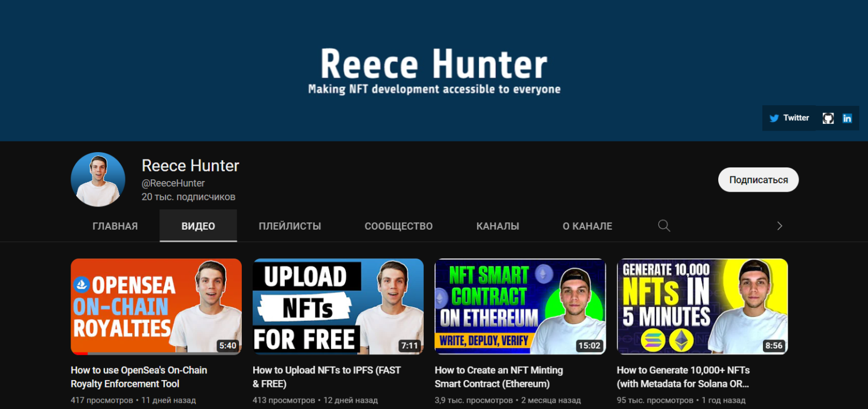The width and height of the screenshot is (868, 409).
Task: Go to the СООБЩЕСТВО tab
Action: [398, 226]
